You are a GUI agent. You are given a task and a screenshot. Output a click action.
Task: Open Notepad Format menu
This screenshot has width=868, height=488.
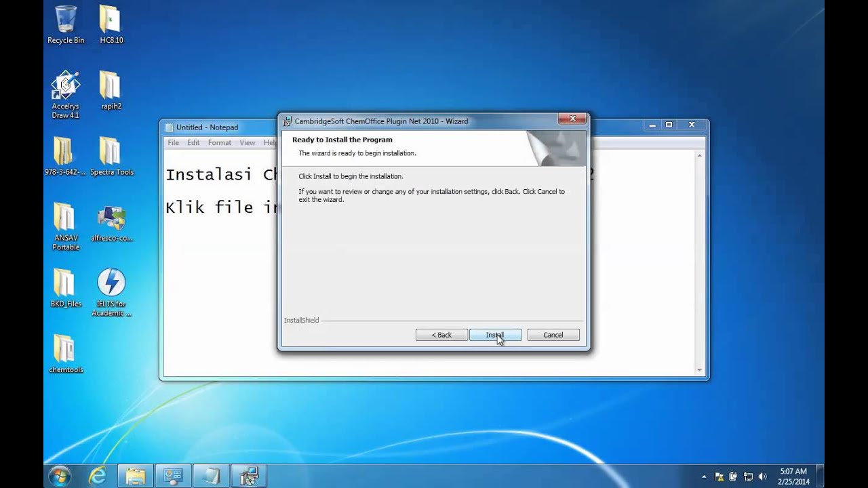220,143
